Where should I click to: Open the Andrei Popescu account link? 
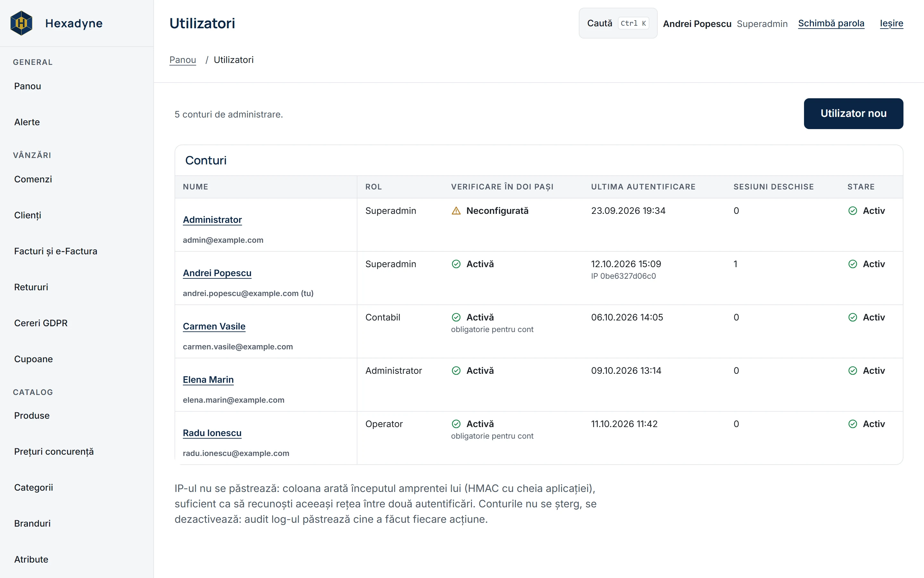(217, 273)
